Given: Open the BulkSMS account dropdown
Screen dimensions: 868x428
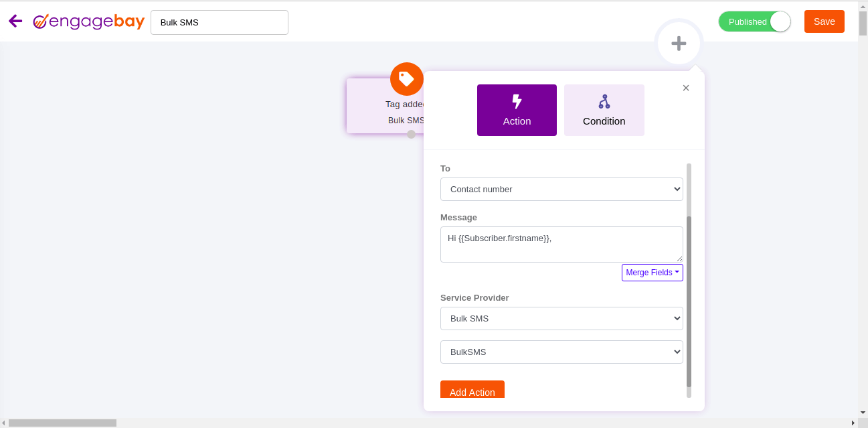Looking at the screenshot, I should [561, 352].
